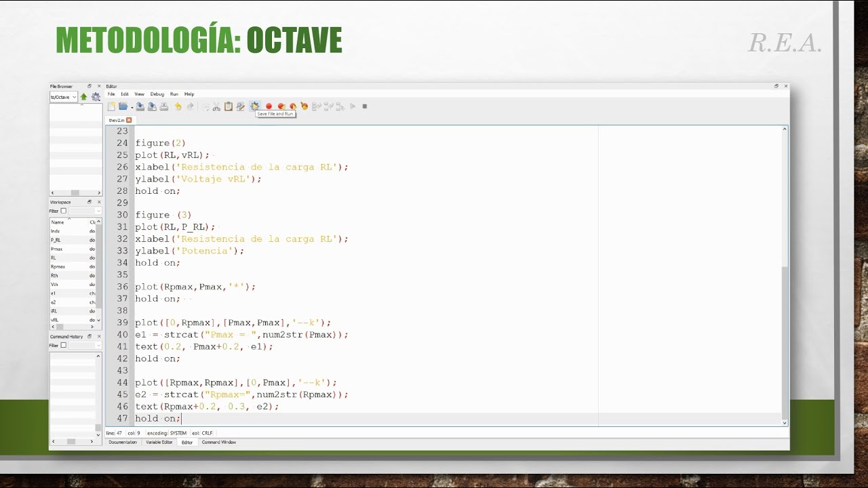Open an existing file with folder icon
The image size is (868, 488).
coord(123,106)
